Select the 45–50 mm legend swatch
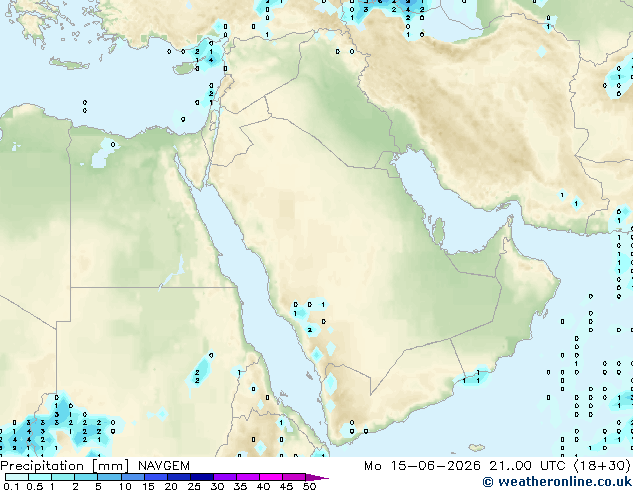Viewport: 634px width, 490px height. click(x=294, y=477)
